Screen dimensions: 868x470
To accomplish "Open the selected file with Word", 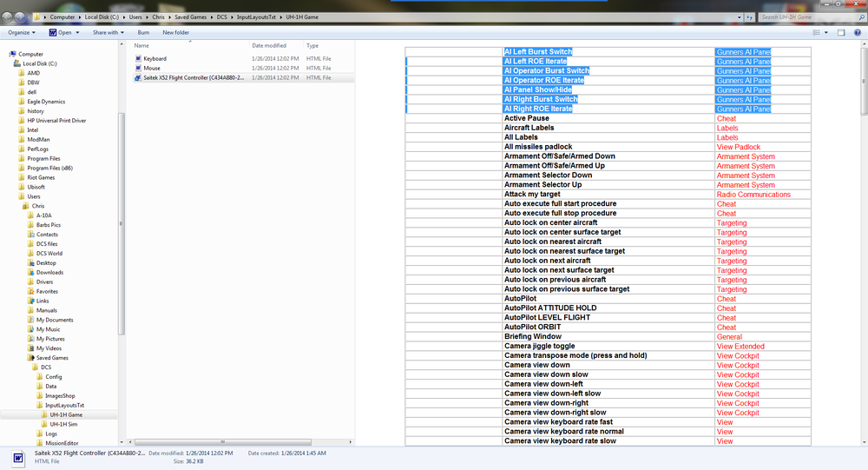I will [61, 33].
